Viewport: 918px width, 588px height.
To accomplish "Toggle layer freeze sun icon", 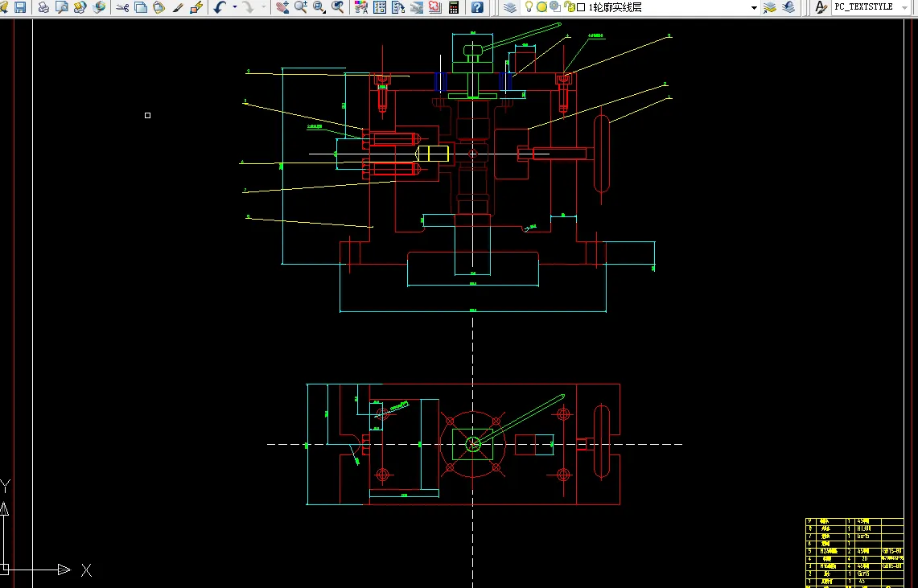I will [541, 7].
